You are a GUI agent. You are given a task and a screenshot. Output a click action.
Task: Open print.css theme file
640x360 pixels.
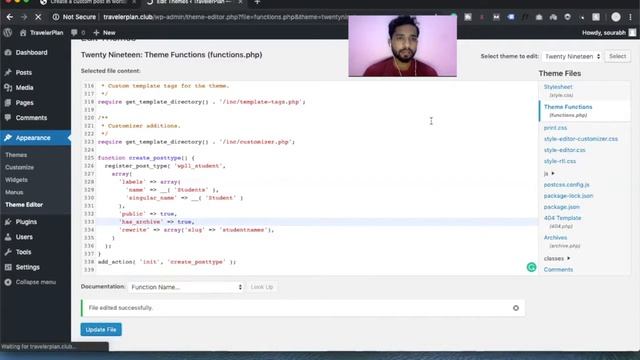tap(555, 128)
